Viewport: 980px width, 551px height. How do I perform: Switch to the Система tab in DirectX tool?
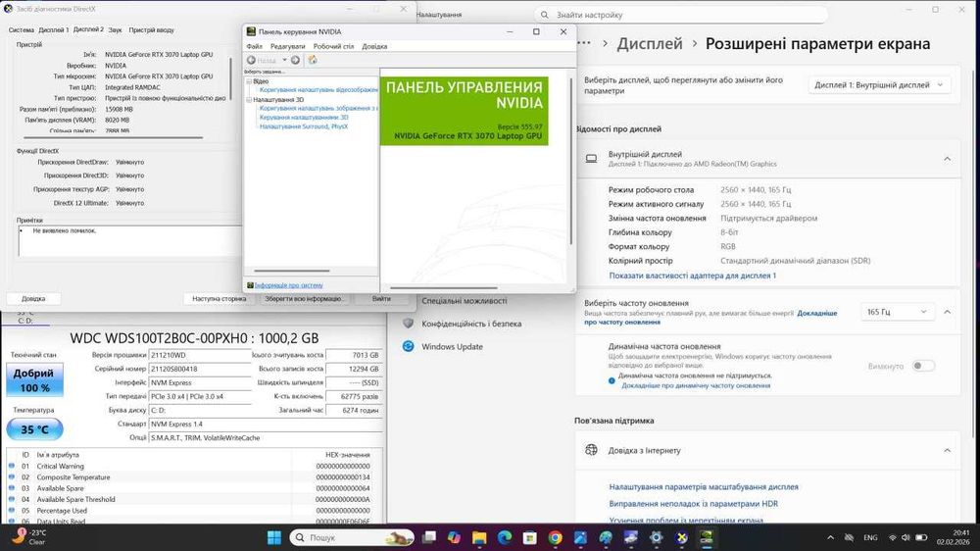pyautogui.click(x=22, y=30)
